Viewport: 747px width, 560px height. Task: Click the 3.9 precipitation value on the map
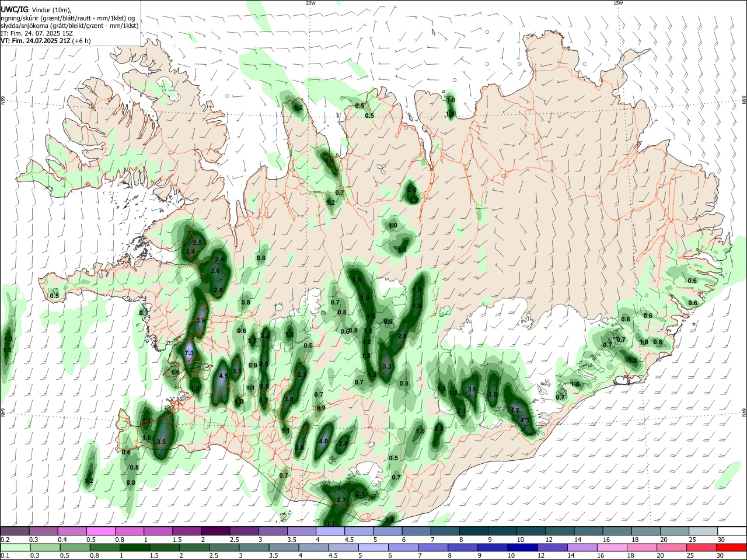pyautogui.click(x=201, y=320)
